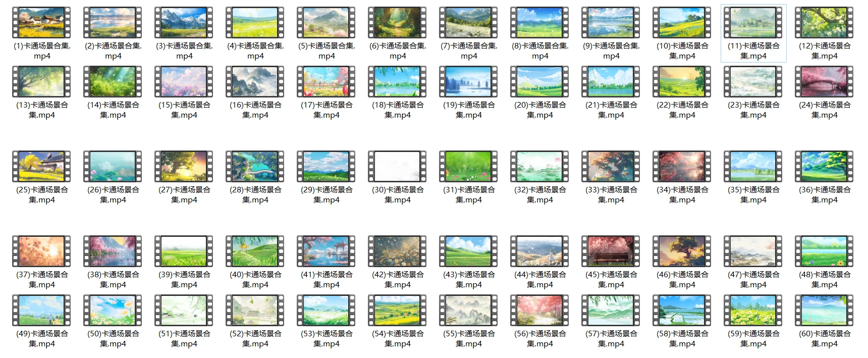
Task: Click the (53)卡通场景合集.mp4 video icon
Action: 327,310
